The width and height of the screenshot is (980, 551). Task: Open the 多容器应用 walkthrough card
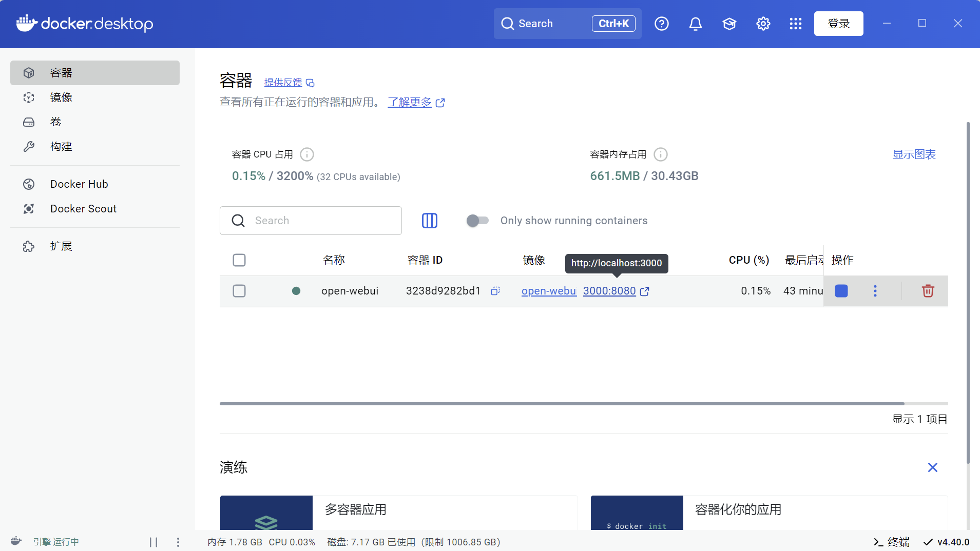[x=398, y=513]
